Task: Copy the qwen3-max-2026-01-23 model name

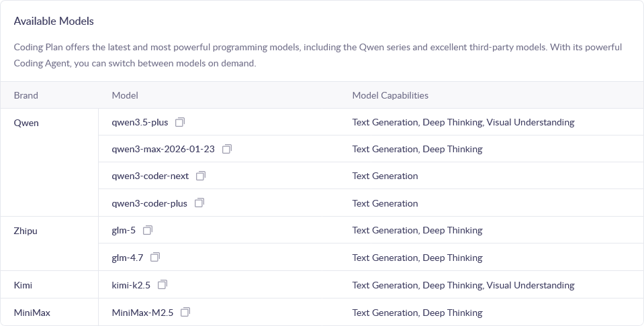Action: 227,149
